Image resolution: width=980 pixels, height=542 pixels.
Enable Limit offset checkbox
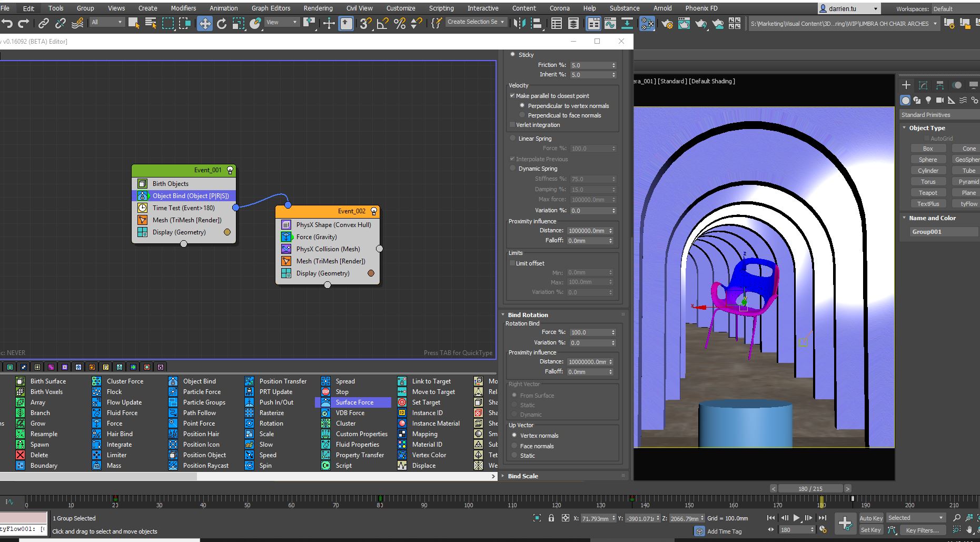pos(512,263)
